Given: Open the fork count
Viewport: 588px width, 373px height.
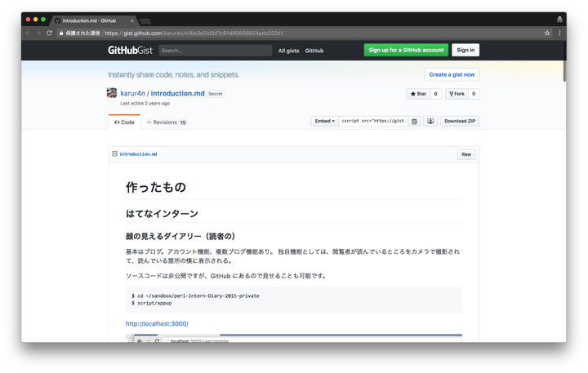Looking at the screenshot, I should 474,94.
